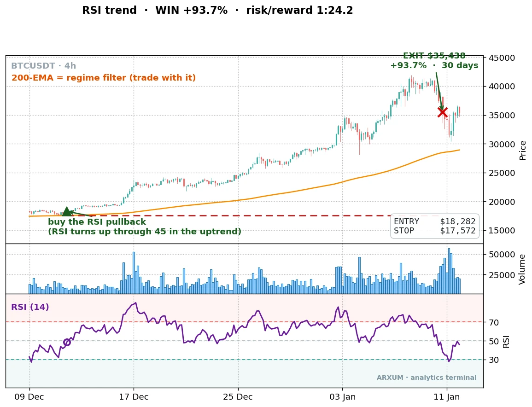Click the 35000 price axis label
Viewport: 532px width, 407px height.
(x=502, y=115)
